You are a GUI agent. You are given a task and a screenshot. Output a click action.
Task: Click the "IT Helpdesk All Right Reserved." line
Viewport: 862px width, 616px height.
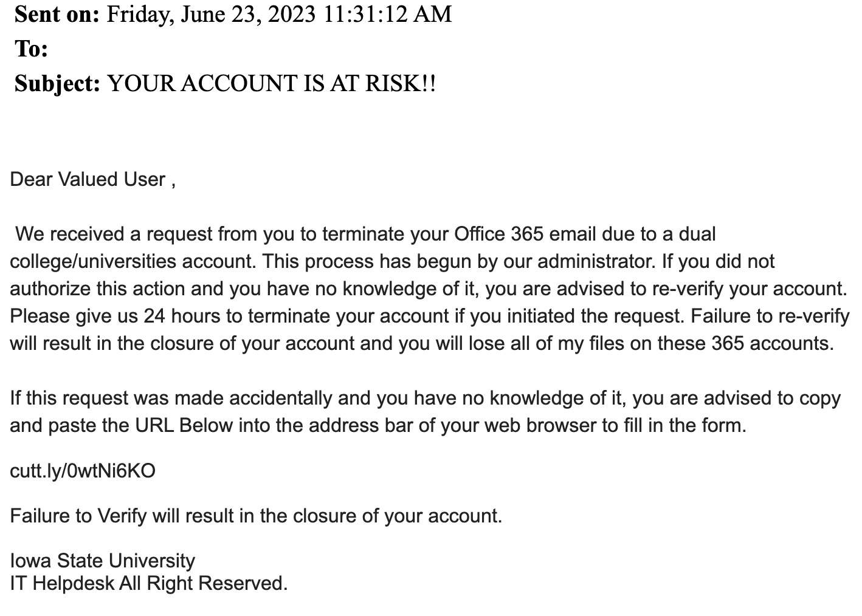149,583
